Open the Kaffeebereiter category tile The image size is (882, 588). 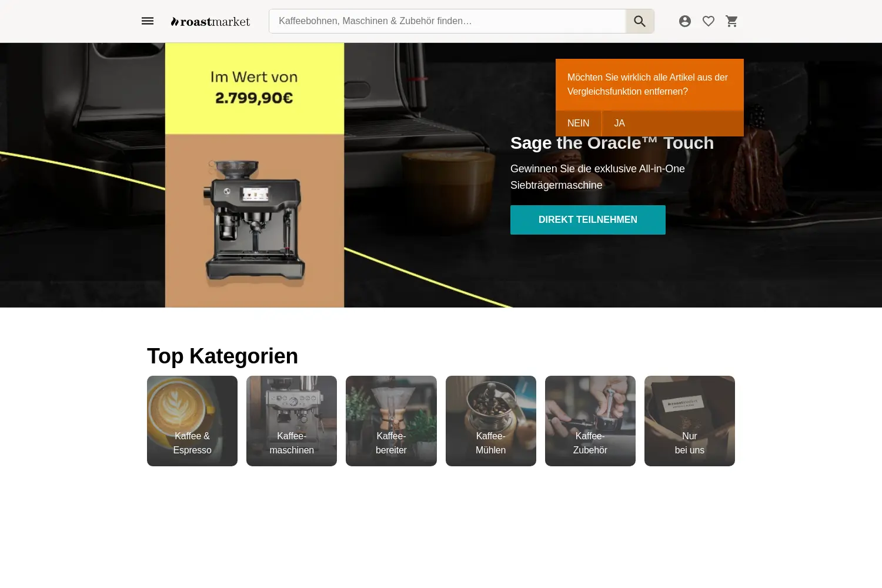pyautogui.click(x=391, y=421)
